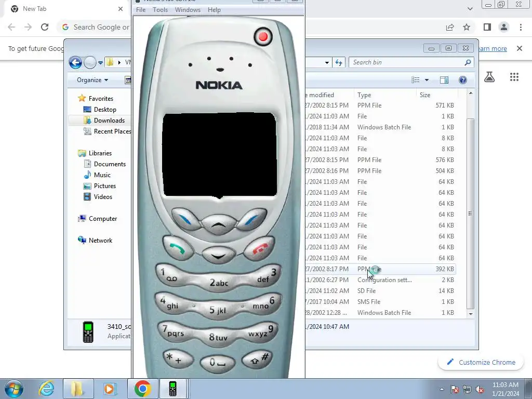532x399 pixels.
Task: Open the view options dropdown arrow
Action: pyautogui.click(x=427, y=79)
